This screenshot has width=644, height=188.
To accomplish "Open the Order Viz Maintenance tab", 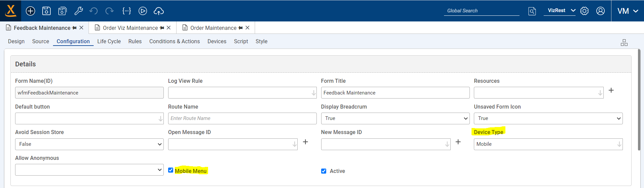I will tap(130, 28).
